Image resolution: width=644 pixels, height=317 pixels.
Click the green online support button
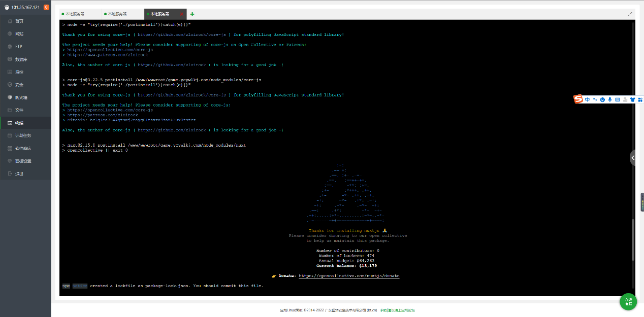click(628, 301)
